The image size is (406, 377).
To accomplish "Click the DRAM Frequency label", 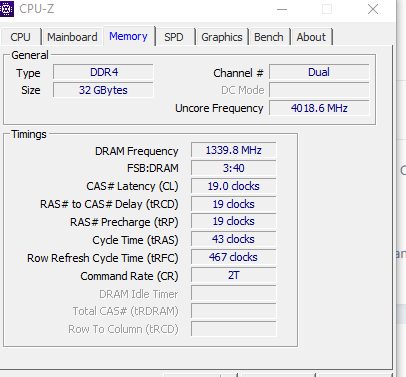I will pos(137,151).
